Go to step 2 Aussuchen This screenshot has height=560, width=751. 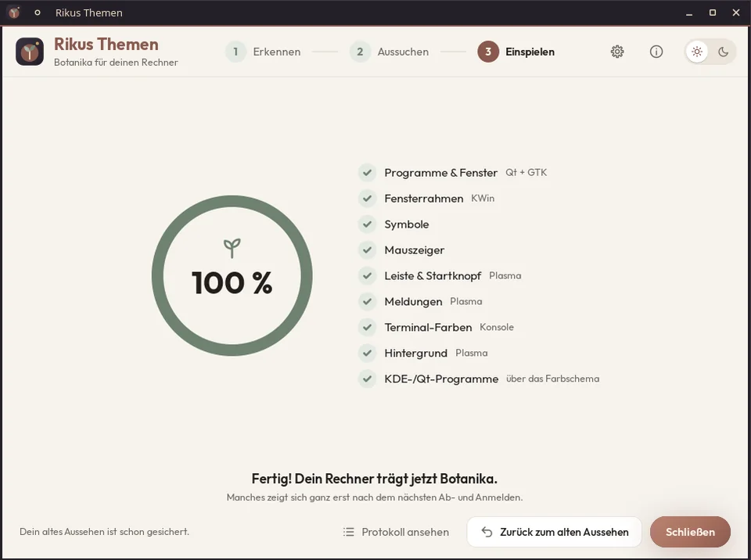click(x=389, y=52)
